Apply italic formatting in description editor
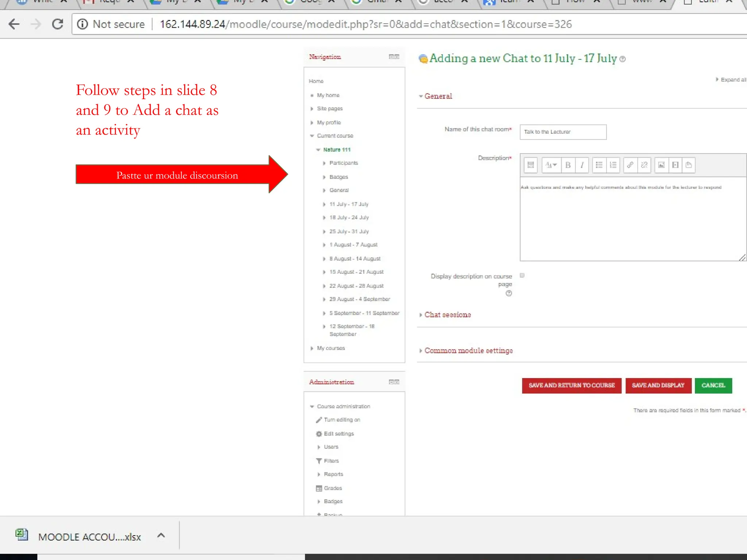This screenshot has height=560, width=747. [582, 165]
